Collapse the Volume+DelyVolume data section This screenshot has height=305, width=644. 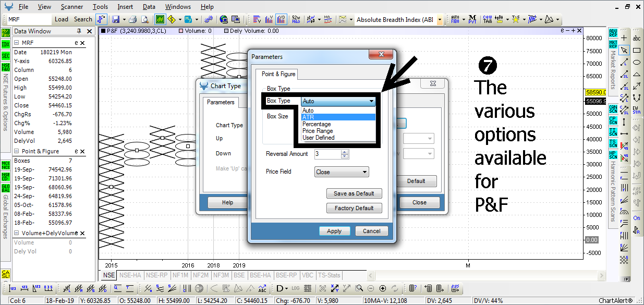pos(17,233)
